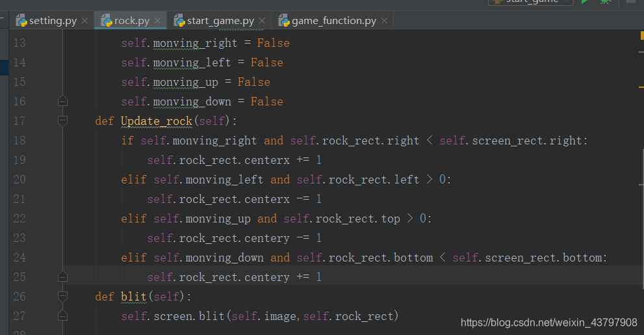Switch to the game_function.py tab

click(333, 21)
